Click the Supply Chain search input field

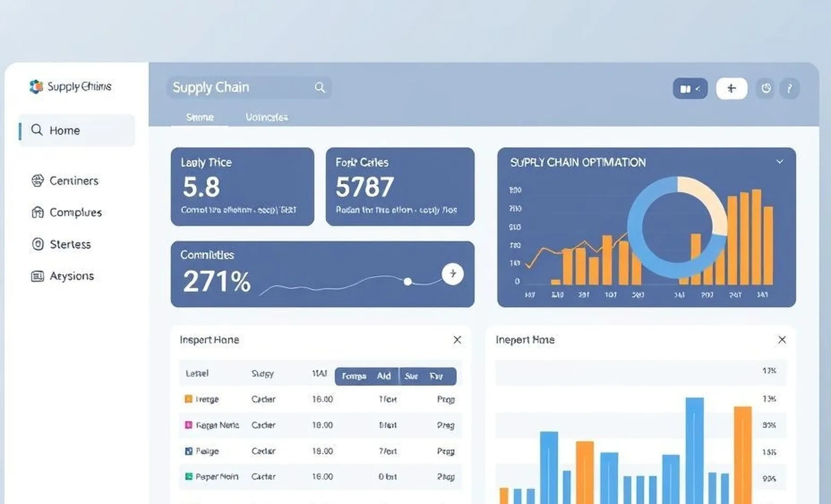tap(239, 87)
